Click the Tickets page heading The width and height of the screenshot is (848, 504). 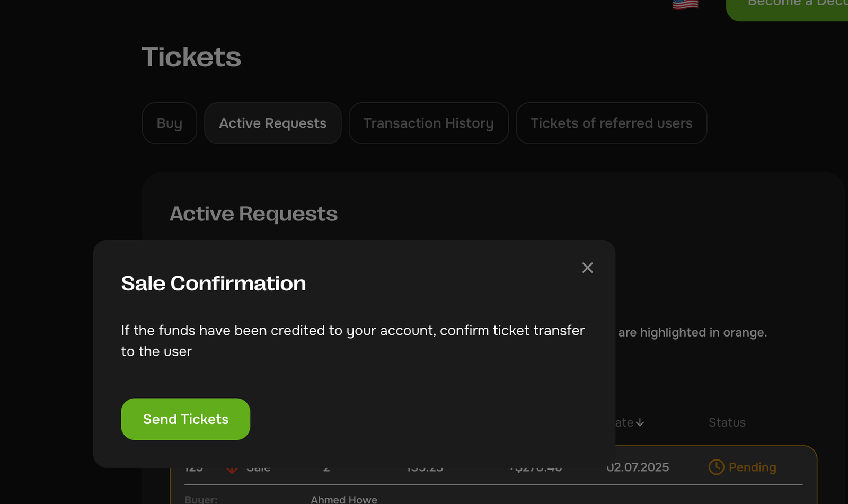191,57
